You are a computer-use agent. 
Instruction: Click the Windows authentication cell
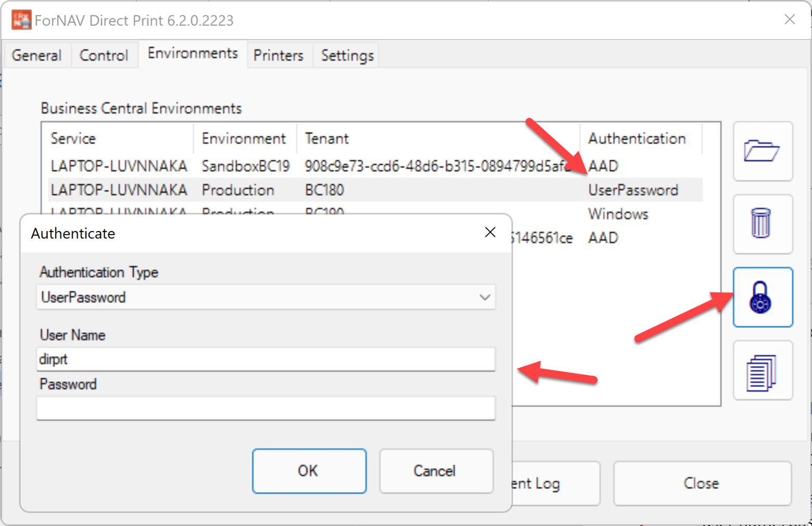(618, 214)
